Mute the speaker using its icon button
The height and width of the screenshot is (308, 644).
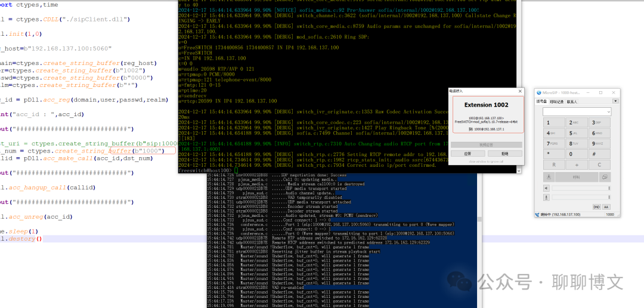point(547,188)
